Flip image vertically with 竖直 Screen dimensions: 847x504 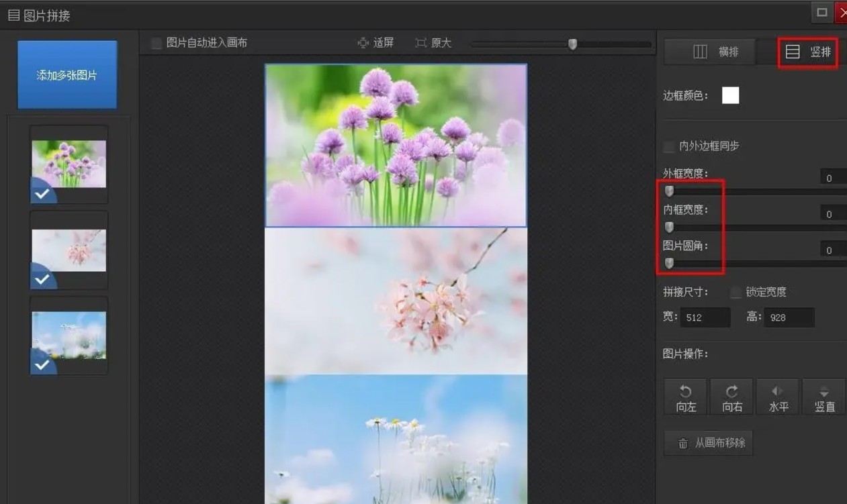coord(824,397)
